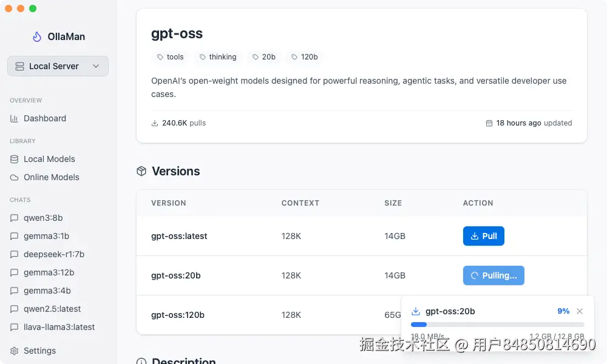The image size is (607, 364).
Task: Click the tag icon on the 20b label
Action: (255, 57)
